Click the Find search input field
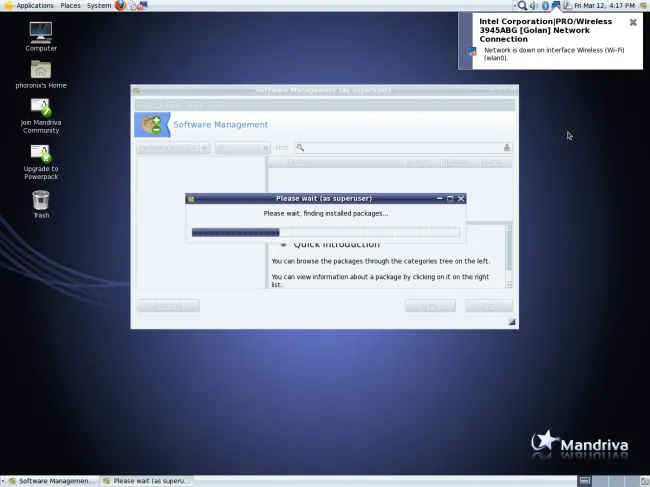Viewport: 650px width, 487px height. 403,148
